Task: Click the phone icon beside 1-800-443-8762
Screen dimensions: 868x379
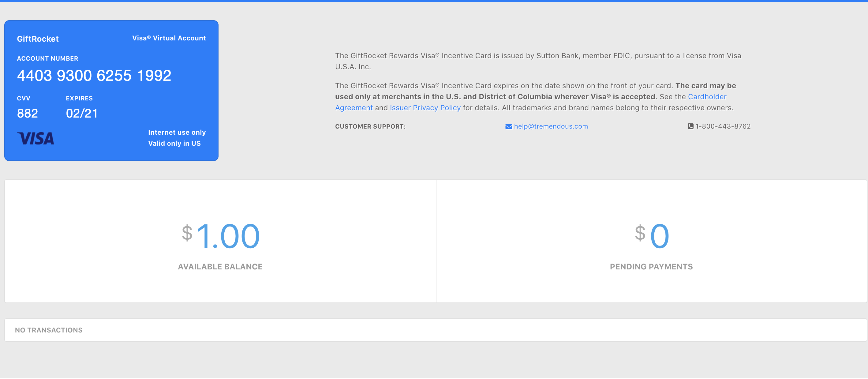Action: point(690,126)
